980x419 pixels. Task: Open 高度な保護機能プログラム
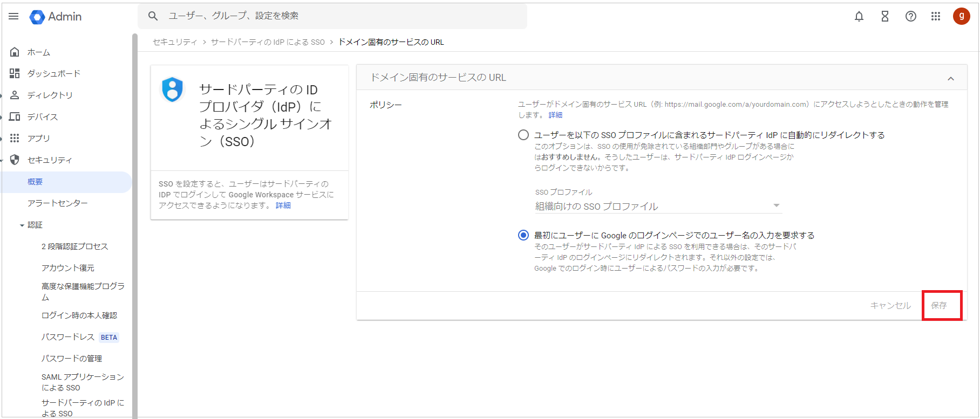tap(83, 291)
